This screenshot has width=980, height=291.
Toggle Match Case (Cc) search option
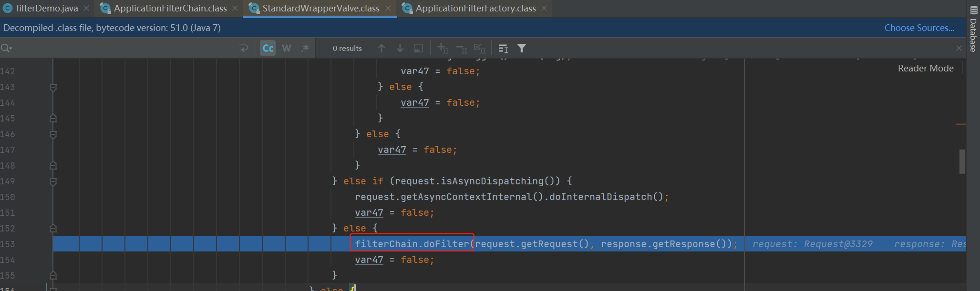pos(268,48)
